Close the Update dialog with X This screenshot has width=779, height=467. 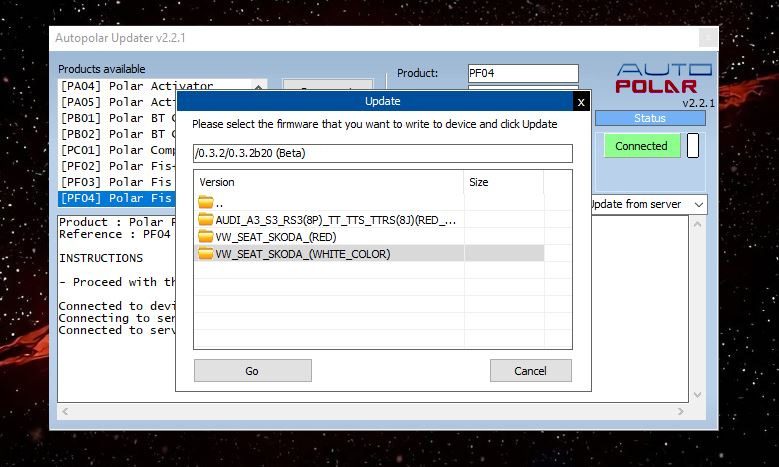tap(581, 102)
